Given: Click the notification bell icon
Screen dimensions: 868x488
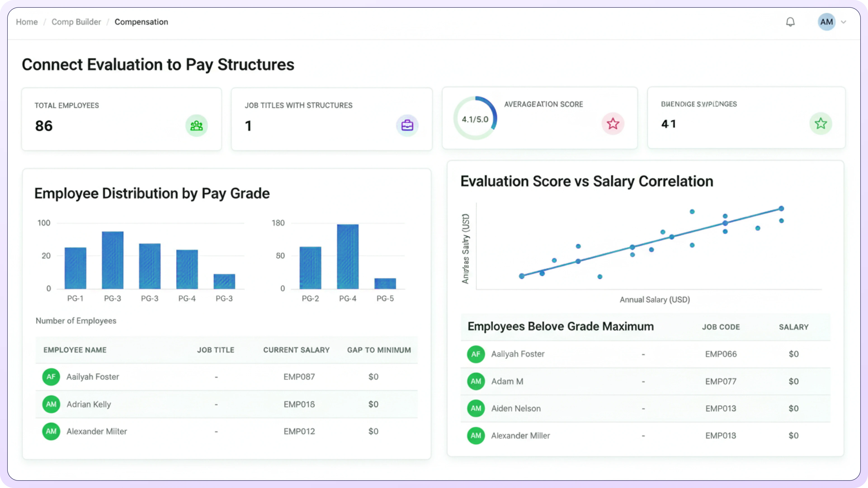Looking at the screenshot, I should [790, 22].
